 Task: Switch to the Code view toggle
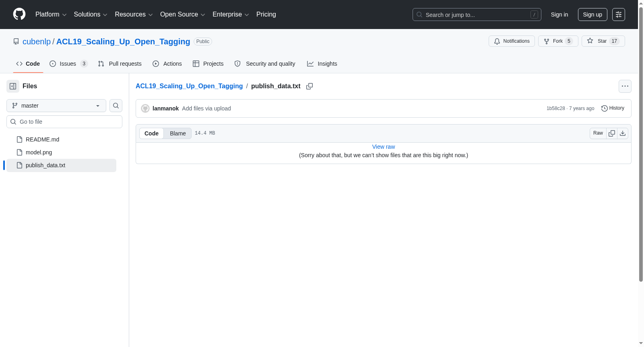click(151, 133)
